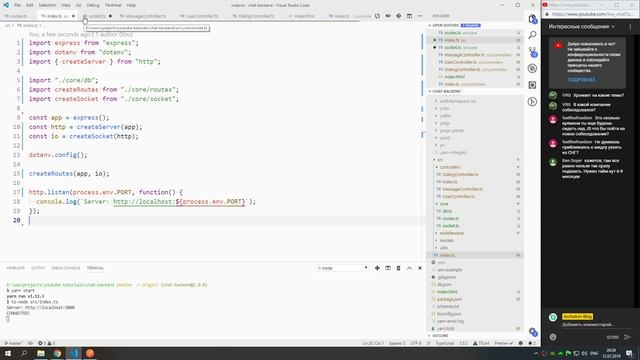
Task: Open routes.ts under the core folder
Action: pyautogui.click(x=476, y=218)
